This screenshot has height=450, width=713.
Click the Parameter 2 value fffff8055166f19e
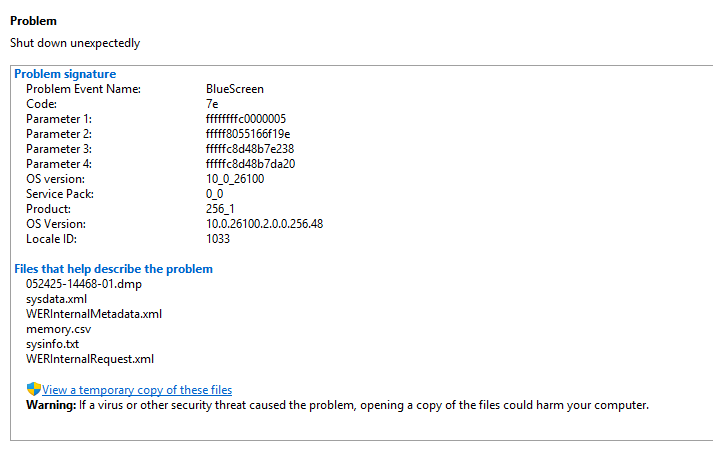tap(248, 134)
